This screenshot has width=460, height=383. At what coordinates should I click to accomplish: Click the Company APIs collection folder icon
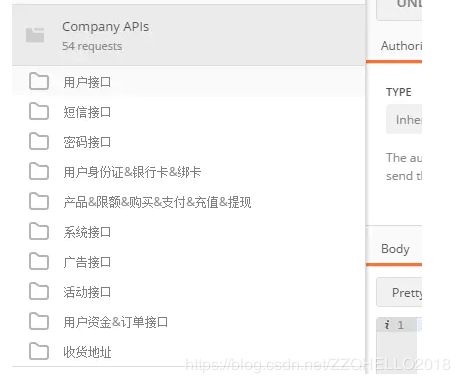[x=35, y=35]
